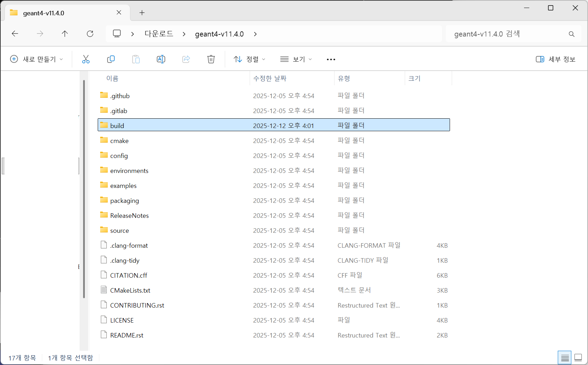The image size is (588, 365).
Task: Delete the build folder
Action: (x=211, y=59)
